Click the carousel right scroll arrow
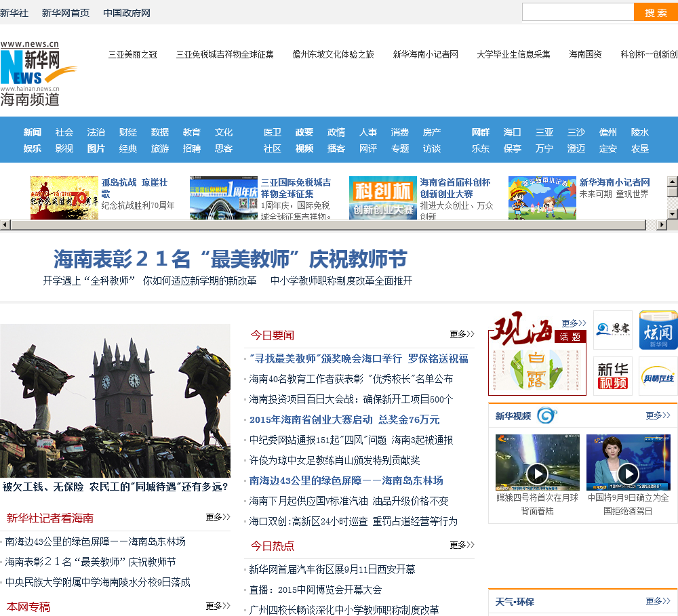Image resolution: width=678 pixels, height=616 pixels. point(662,225)
